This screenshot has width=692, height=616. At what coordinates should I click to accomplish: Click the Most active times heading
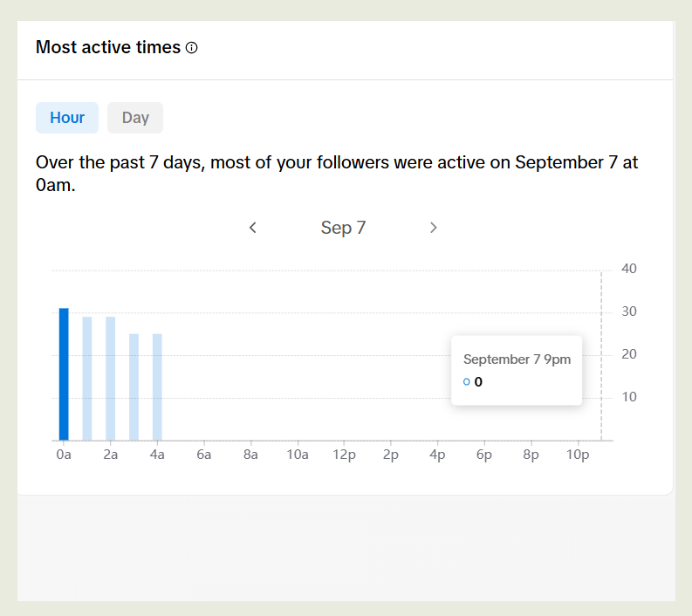point(108,48)
